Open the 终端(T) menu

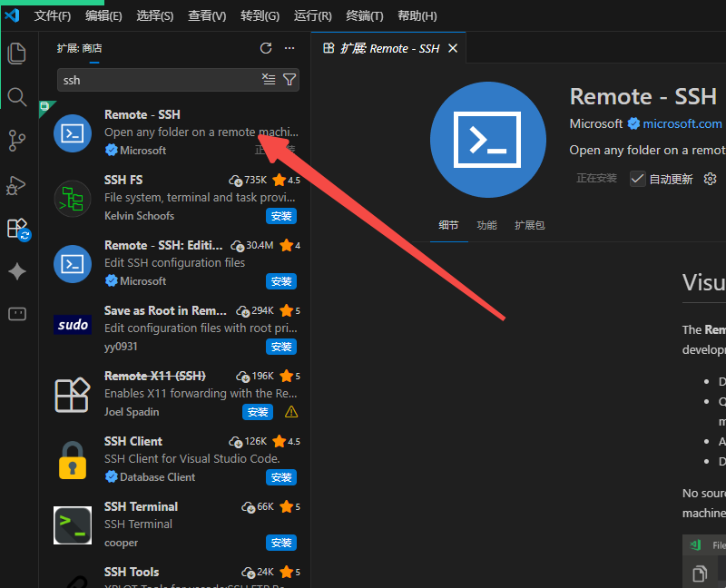[x=365, y=15]
